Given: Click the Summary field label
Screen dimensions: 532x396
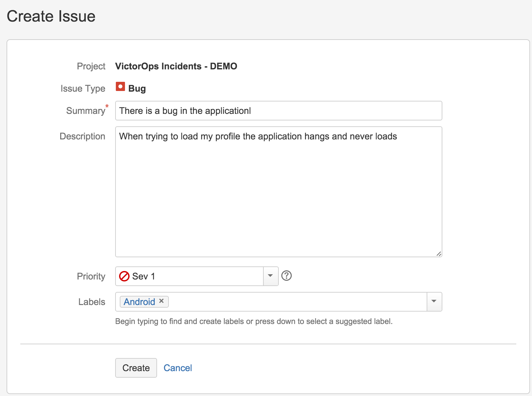Looking at the screenshot, I should (86, 111).
